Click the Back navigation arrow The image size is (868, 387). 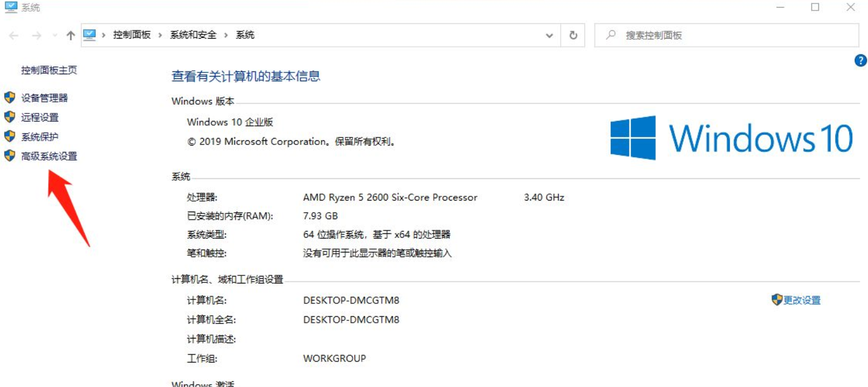14,36
